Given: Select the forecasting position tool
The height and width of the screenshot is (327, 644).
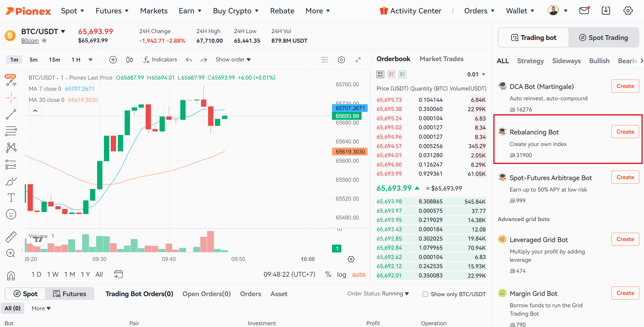Looking at the screenshot, I should [11, 165].
